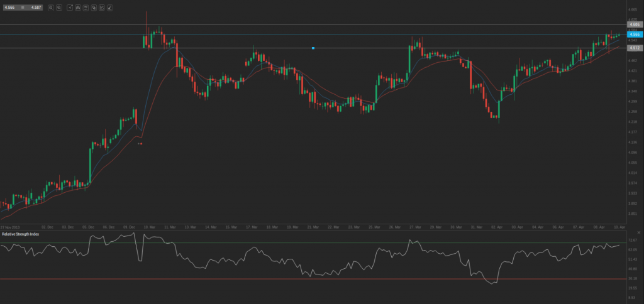Click the edit drawing pencil icon
Image resolution: width=644 pixels, height=304 pixels.
(102, 8)
